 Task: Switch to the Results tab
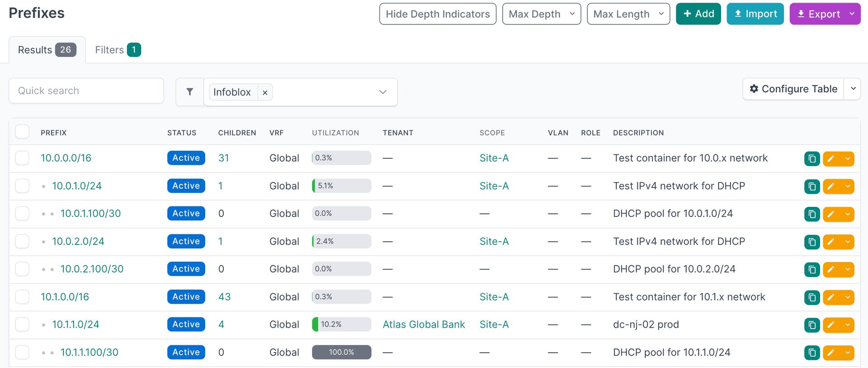pos(47,50)
